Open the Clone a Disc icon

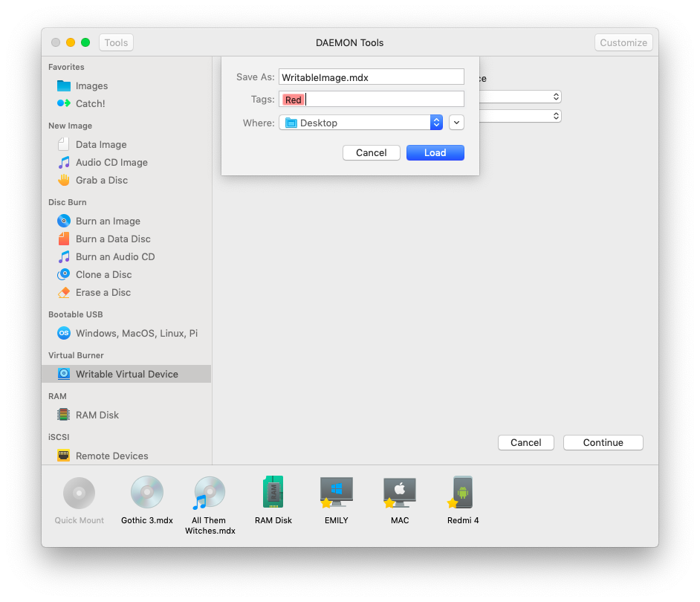click(x=64, y=274)
